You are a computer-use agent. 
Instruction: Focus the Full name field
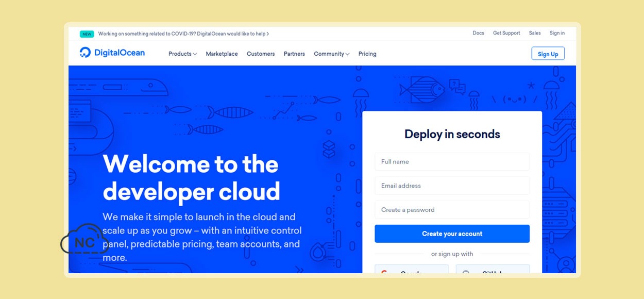pos(452,161)
